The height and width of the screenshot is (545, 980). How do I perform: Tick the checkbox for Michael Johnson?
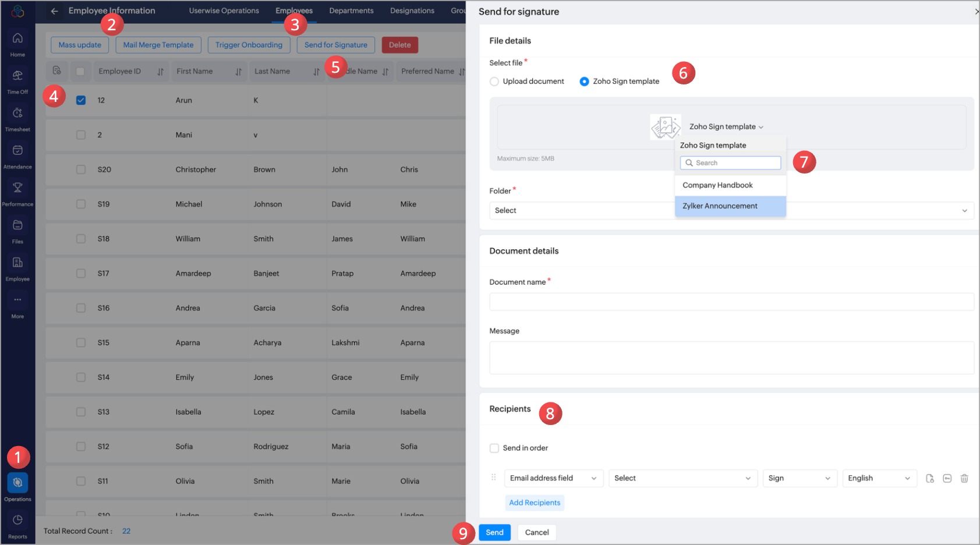[81, 204]
